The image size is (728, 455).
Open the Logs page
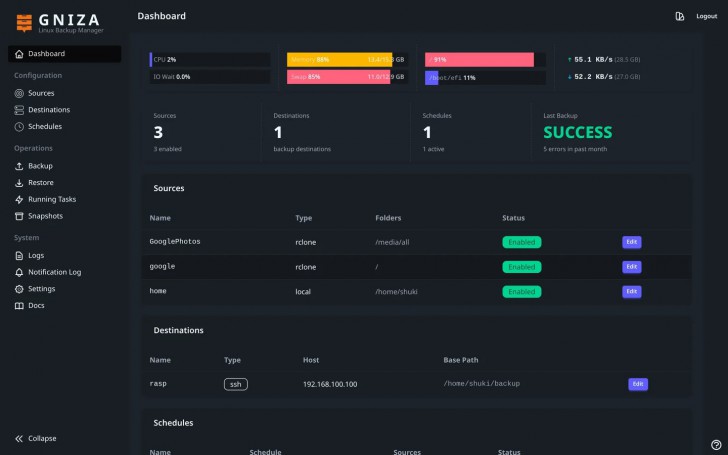pyautogui.click(x=65, y=256)
